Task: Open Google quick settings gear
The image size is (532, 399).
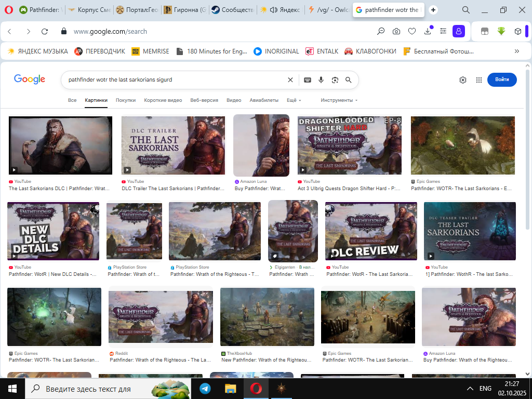Action: [x=463, y=79]
